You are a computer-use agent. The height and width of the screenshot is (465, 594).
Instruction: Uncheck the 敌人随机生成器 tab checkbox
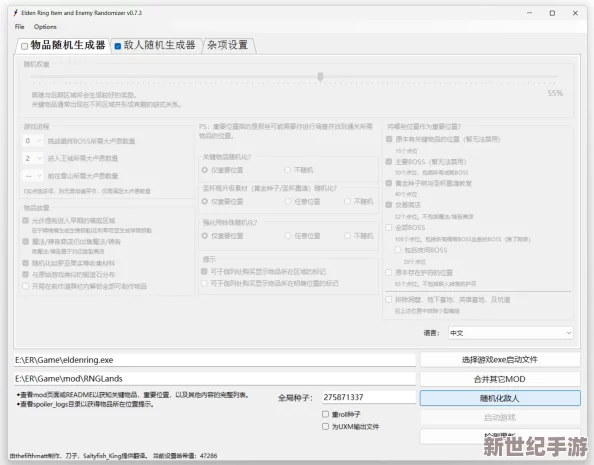117,46
